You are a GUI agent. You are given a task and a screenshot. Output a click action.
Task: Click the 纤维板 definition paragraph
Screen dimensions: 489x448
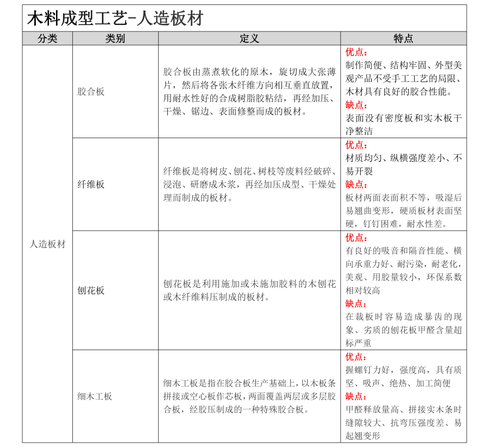(x=249, y=184)
